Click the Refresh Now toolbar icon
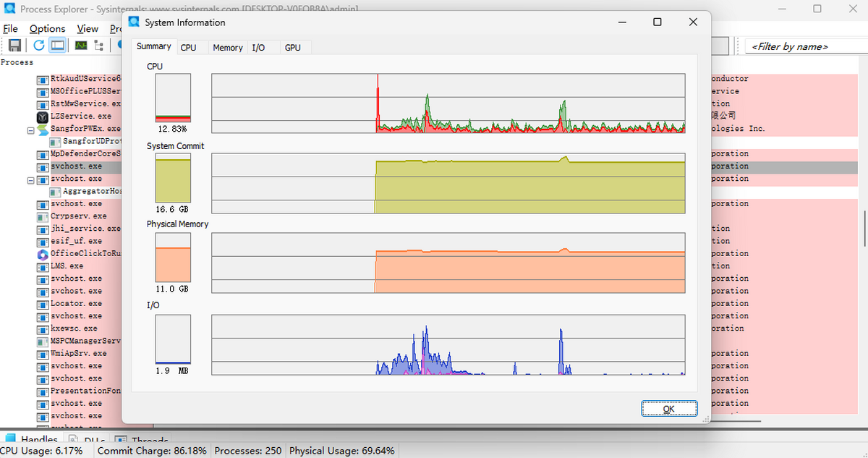 38,45
